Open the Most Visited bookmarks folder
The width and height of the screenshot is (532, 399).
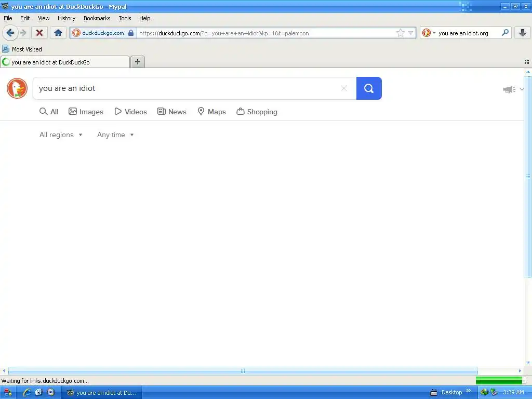point(22,49)
